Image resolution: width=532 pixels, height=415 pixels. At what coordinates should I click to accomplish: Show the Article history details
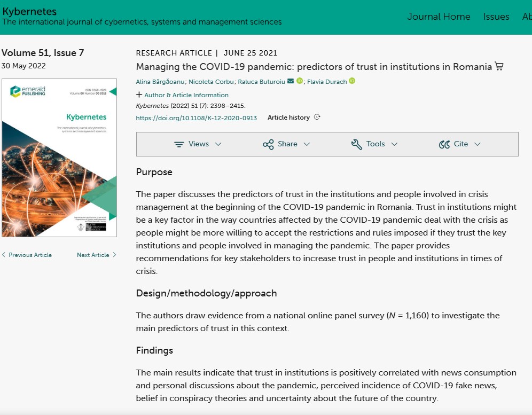pos(294,118)
